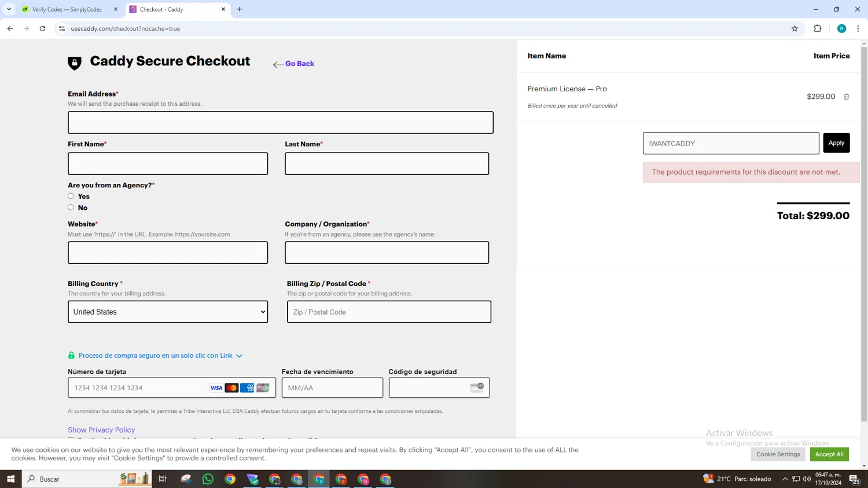Screen dimensions: 868x488
Task: Open the Show Privacy Policy link
Action: click(101, 430)
